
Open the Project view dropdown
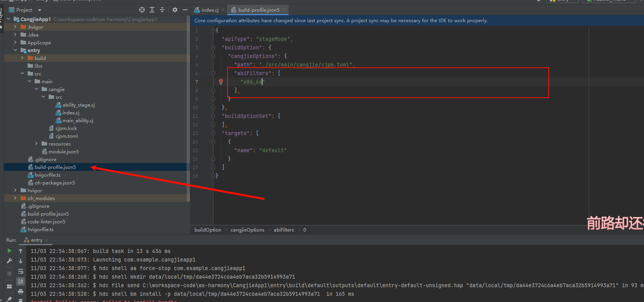coord(40,10)
